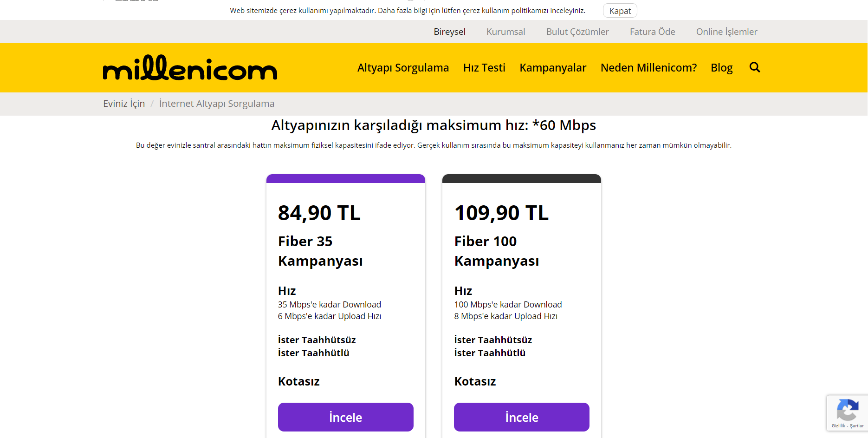Select Altyapı Sorgulama in the navigation

403,68
